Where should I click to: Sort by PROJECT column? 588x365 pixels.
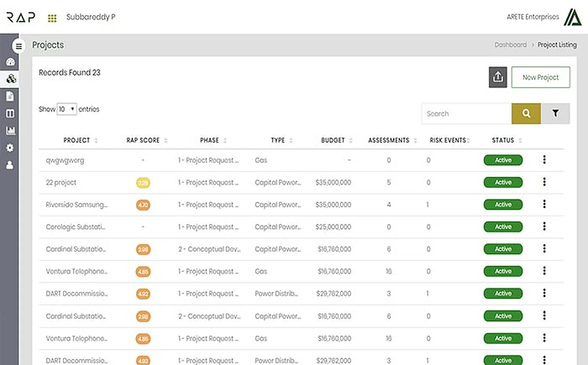(80, 140)
